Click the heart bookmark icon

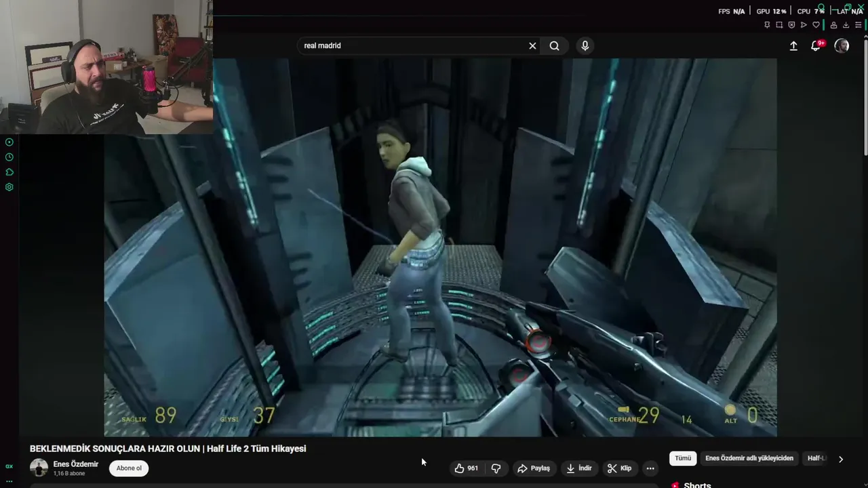pyautogui.click(x=816, y=25)
